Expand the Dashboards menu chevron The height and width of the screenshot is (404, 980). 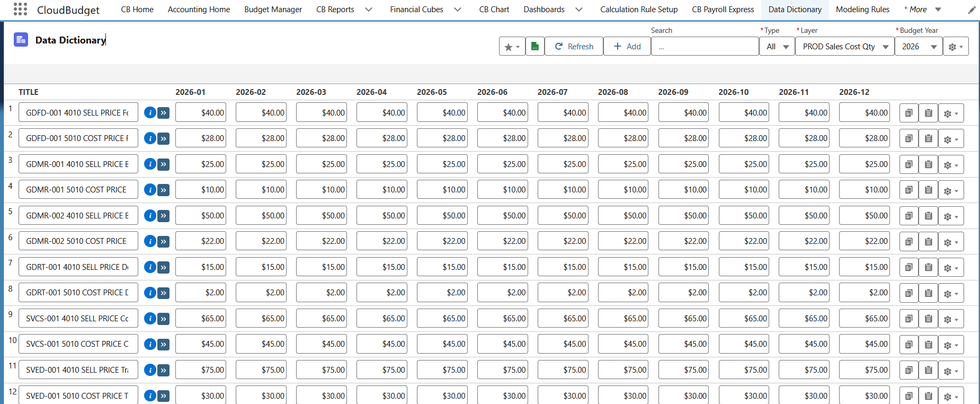[579, 10]
